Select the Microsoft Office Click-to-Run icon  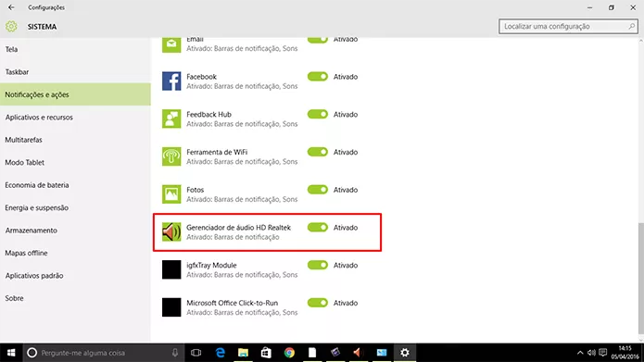[171, 307]
